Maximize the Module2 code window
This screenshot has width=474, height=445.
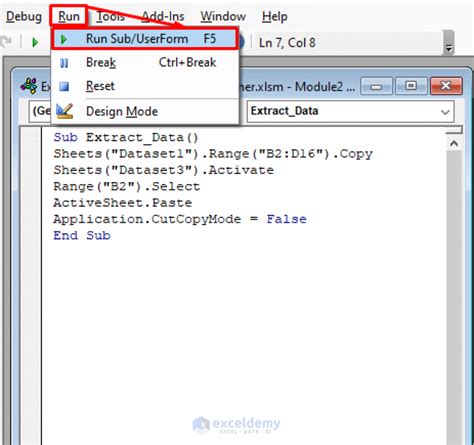pyautogui.click(x=411, y=87)
